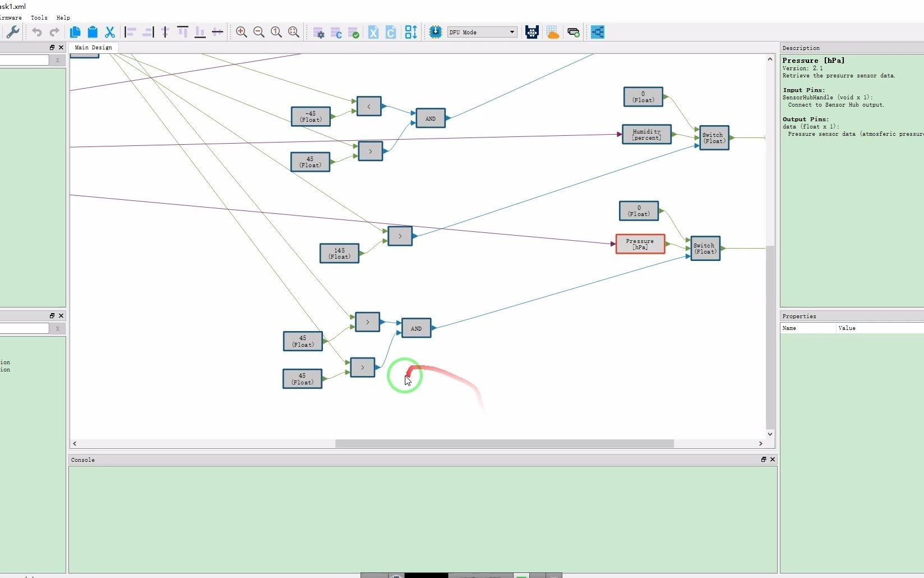Center selected blocks horizontally
924x578 pixels.
click(218, 32)
